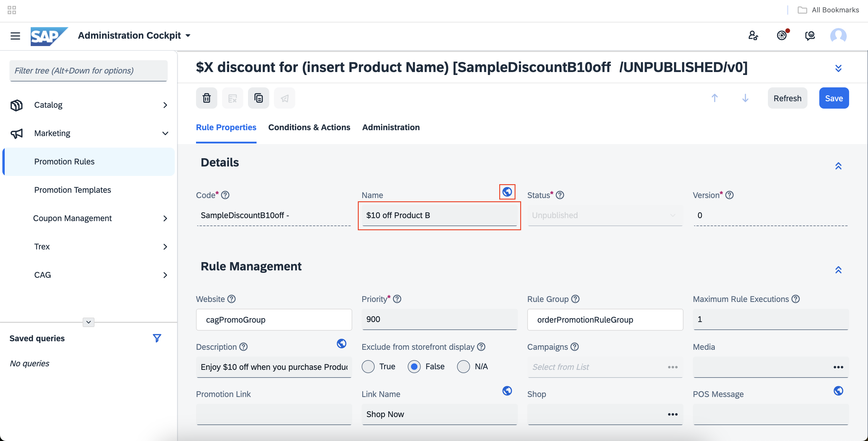
Task: Click the Refresh button
Action: click(x=787, y=98)
